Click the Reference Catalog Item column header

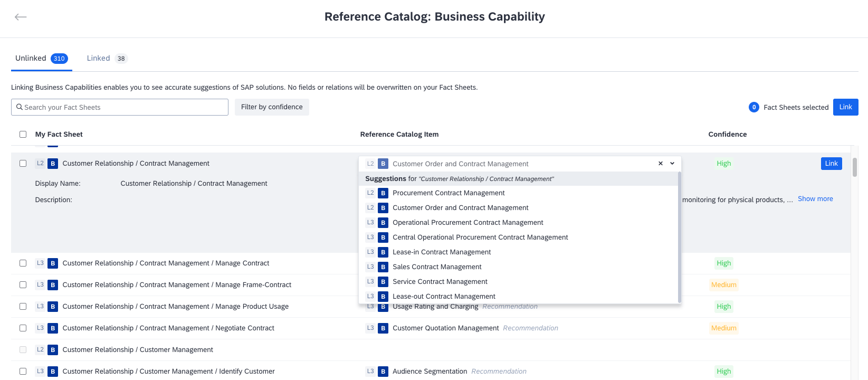point(399,135)
